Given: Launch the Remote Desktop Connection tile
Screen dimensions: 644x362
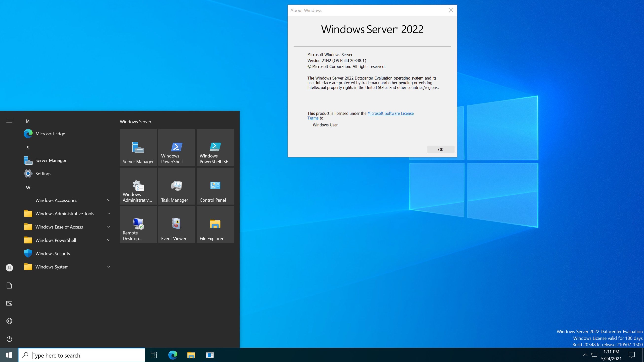Looking at the screenshot, I should (x=138, y=225).
